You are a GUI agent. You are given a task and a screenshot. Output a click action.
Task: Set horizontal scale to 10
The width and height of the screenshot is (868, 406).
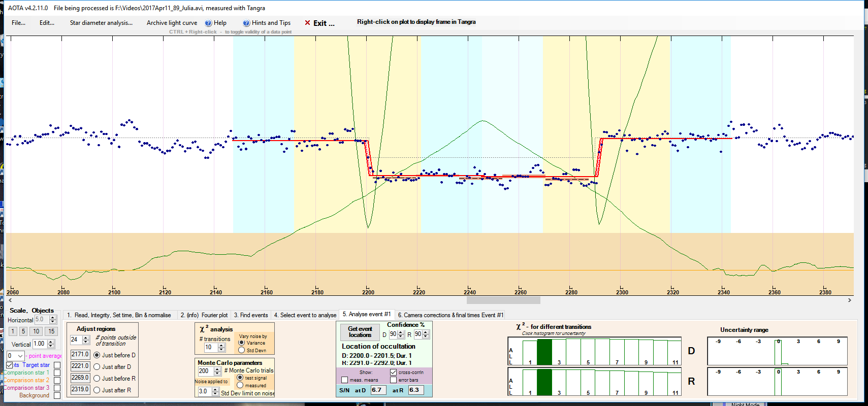click(36, 331)
